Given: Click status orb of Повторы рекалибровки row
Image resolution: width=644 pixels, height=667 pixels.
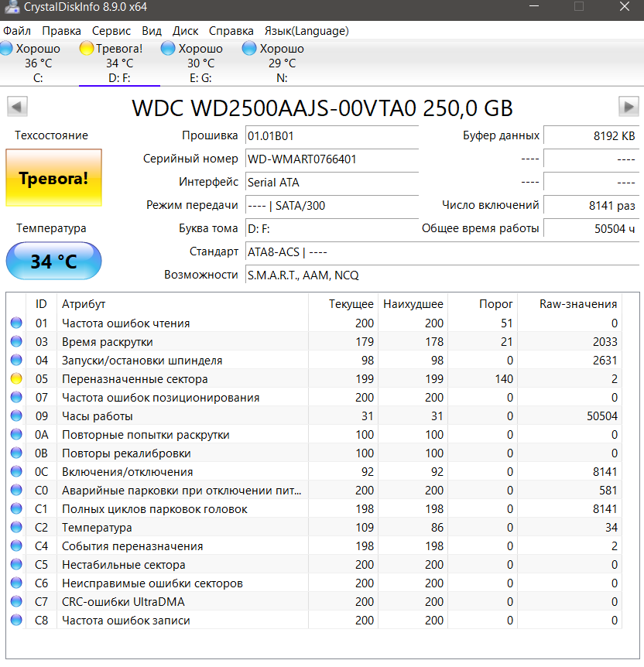Looking at the screenshot, I should (x=16, y=453).
